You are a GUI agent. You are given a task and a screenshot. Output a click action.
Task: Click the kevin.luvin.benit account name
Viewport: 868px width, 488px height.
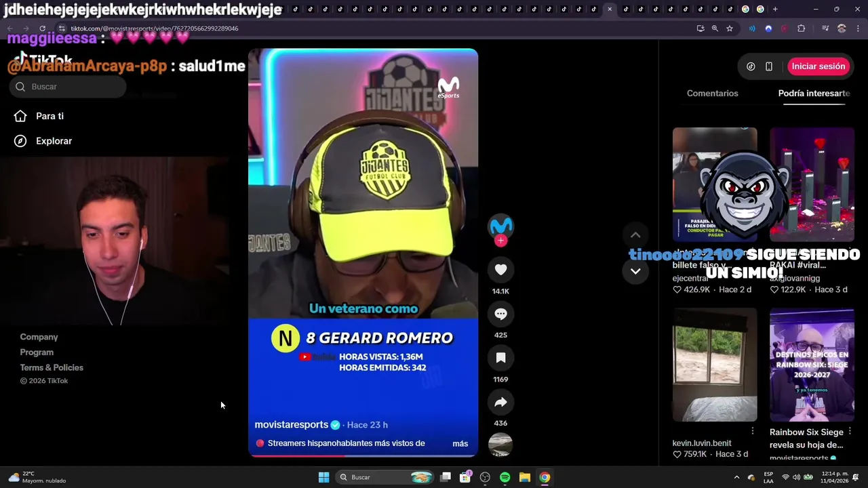pyautogui.click(x=702, y=443)
